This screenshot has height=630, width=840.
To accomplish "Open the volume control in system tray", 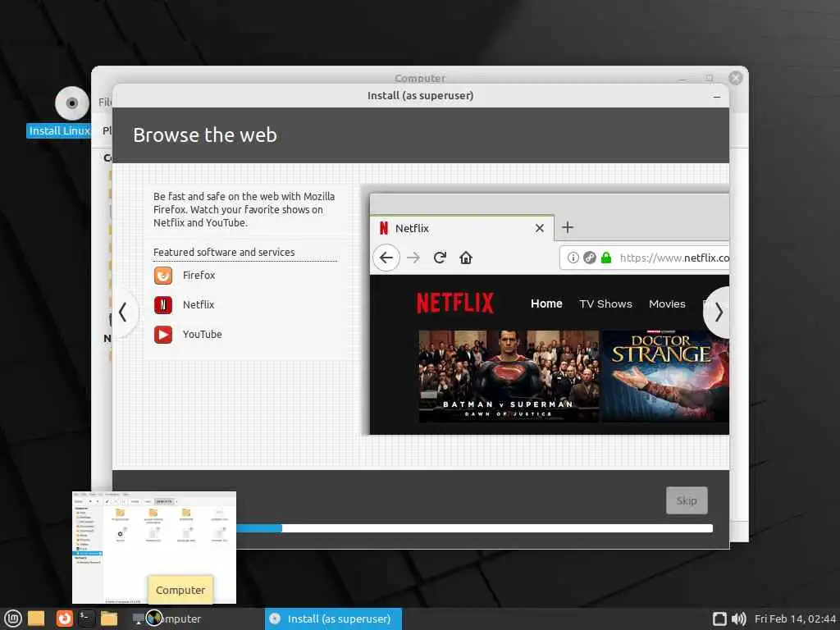I will 739,619.
